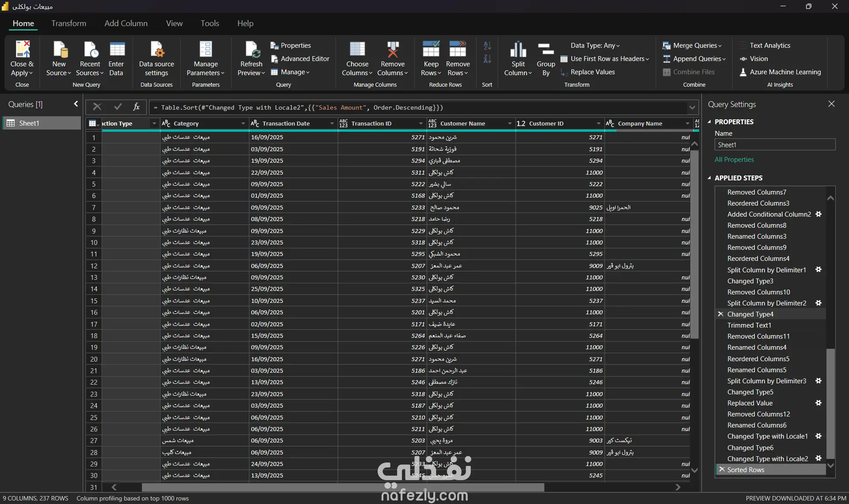Open the Add Column tab
The width and height of the screenshot is (849, 504).
click(x=126, y=23)
